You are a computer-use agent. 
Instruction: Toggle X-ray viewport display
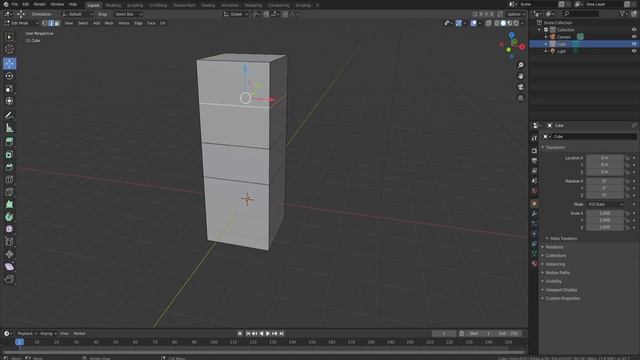point(489,23)
